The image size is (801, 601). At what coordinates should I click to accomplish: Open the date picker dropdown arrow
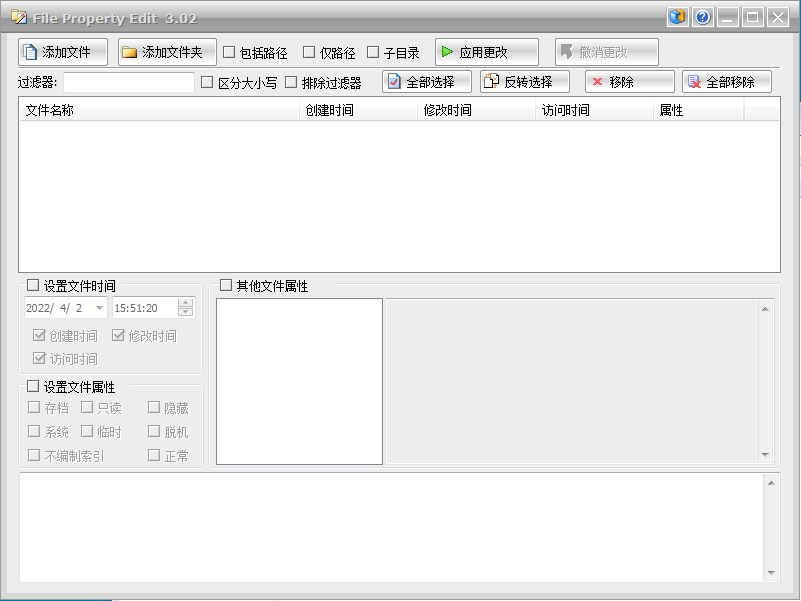tap(99, 308)
